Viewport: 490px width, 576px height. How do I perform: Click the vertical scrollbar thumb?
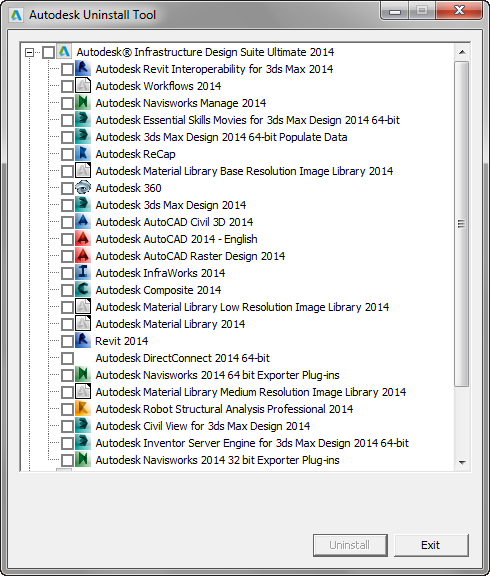coord(462,224)
